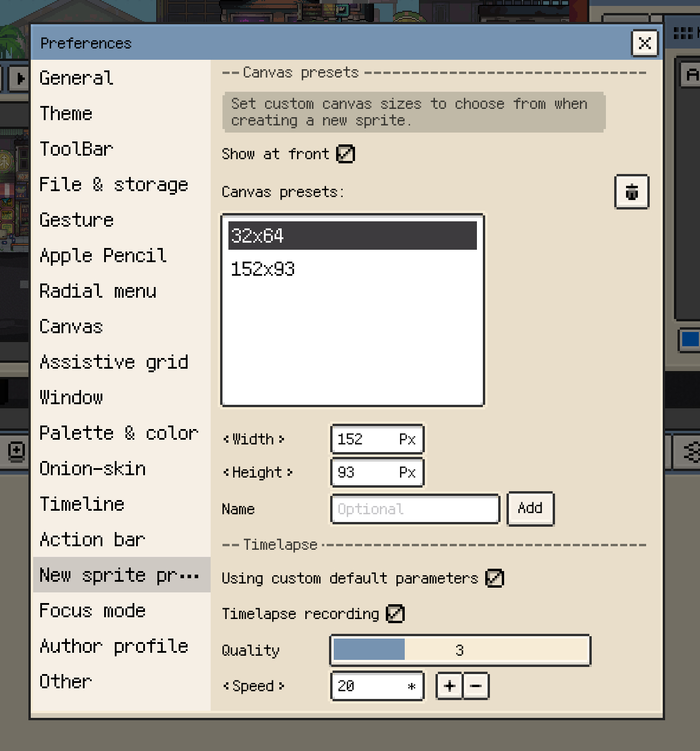Click the Add preset button
This screenshot has width=700, height=751.
[x=530, y=508]
